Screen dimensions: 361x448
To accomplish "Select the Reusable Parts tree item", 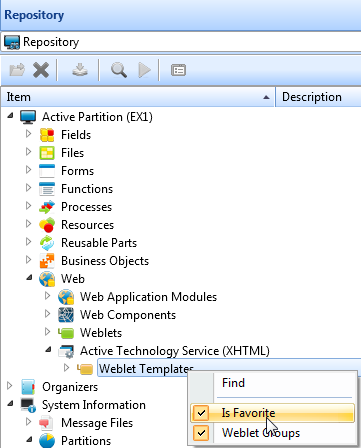I will tap(99, 243).
